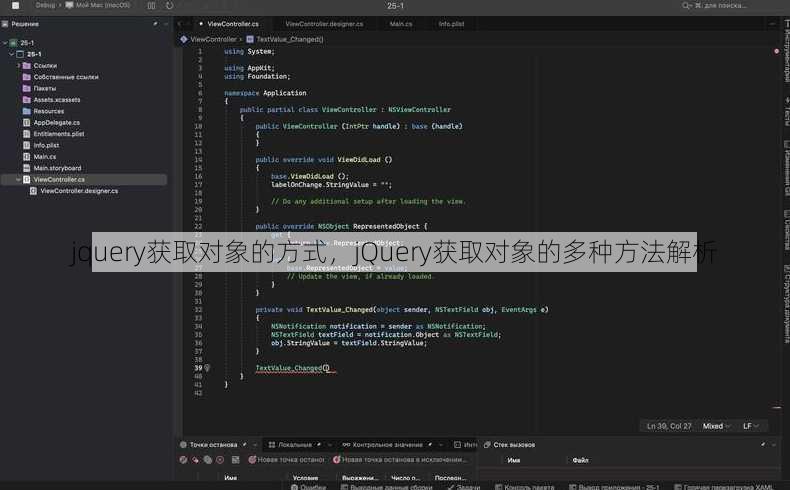Pin the Решение panel
The height and width of the screenshot is (490, 790).
pos(155,24)
